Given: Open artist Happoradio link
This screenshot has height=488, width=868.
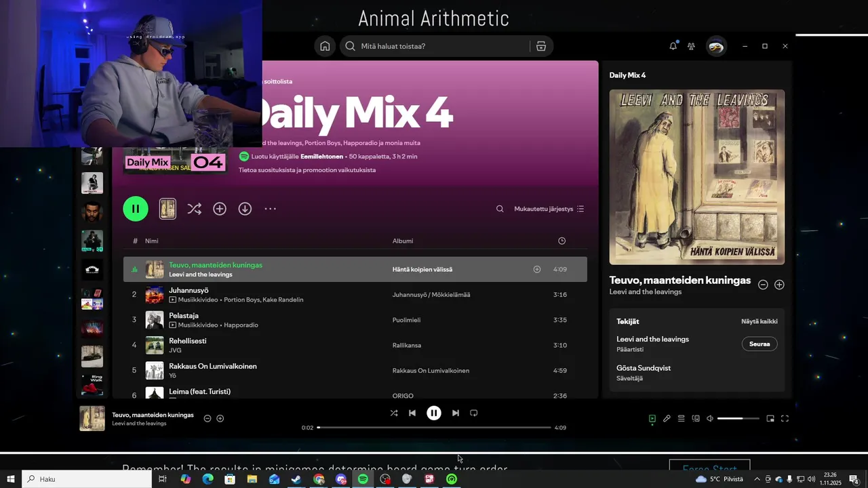Looking at the screenshot, I should click(241, 325).
